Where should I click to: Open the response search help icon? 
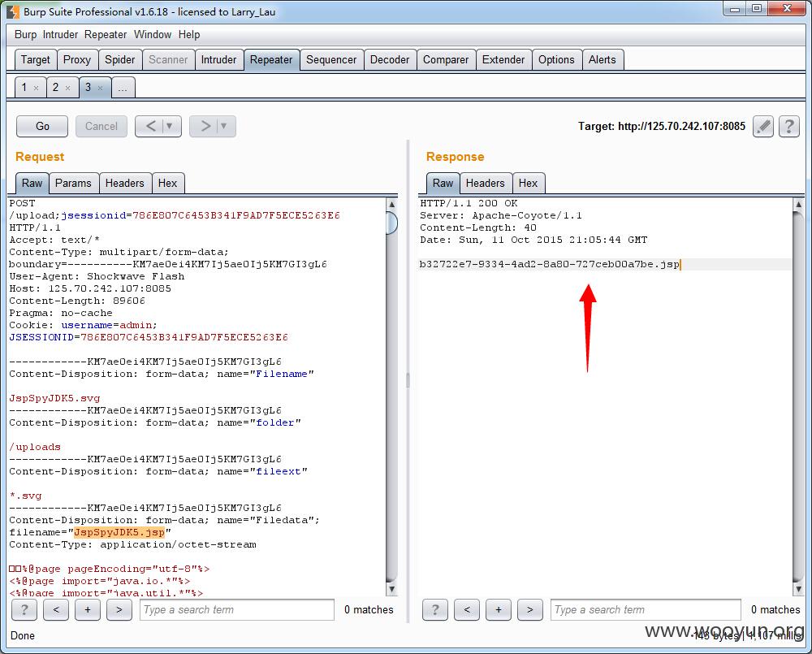pos(435,609)
